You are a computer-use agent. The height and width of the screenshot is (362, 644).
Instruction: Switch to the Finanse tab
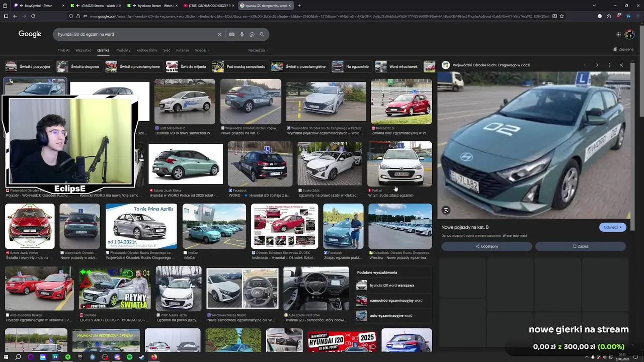pos(183,50)
